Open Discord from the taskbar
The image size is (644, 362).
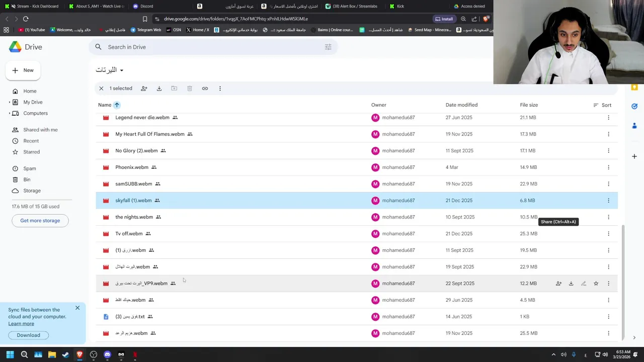click(107, 355)
